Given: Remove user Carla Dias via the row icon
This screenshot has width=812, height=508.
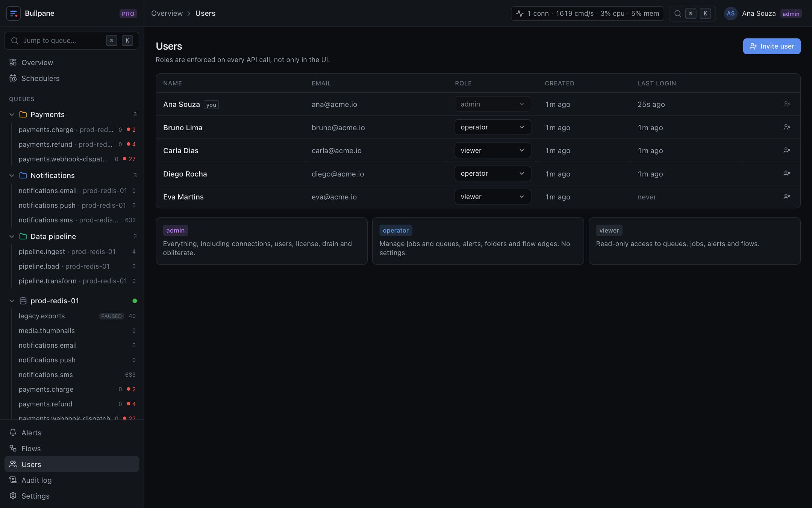Looking at the screenshot, I should coord(786,150).
